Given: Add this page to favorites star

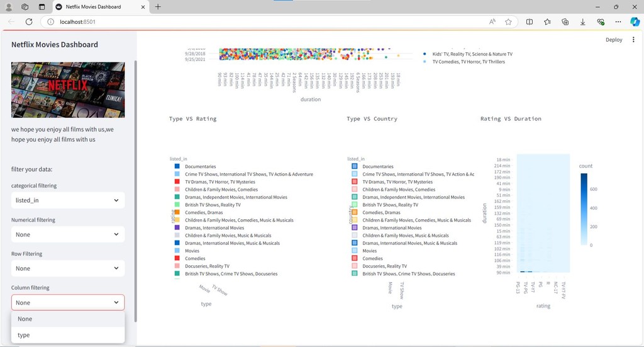Looking at the screenshot, I should point(508,22).
